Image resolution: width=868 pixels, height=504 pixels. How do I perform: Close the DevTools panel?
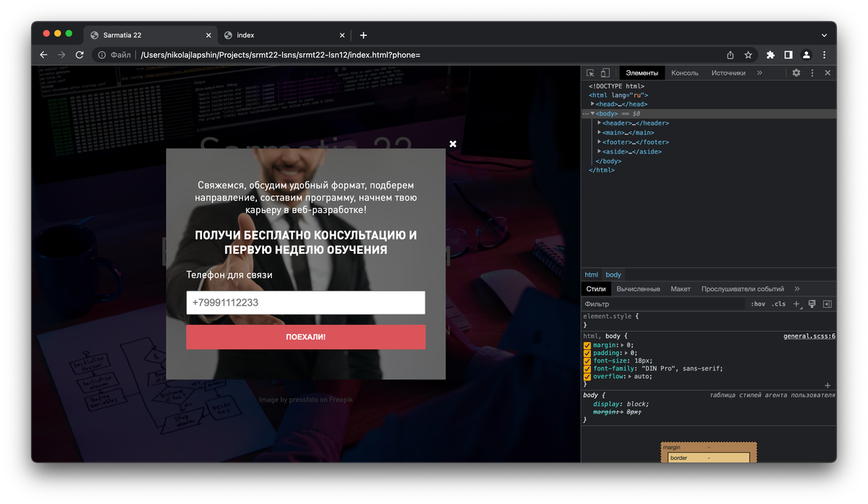827,73
